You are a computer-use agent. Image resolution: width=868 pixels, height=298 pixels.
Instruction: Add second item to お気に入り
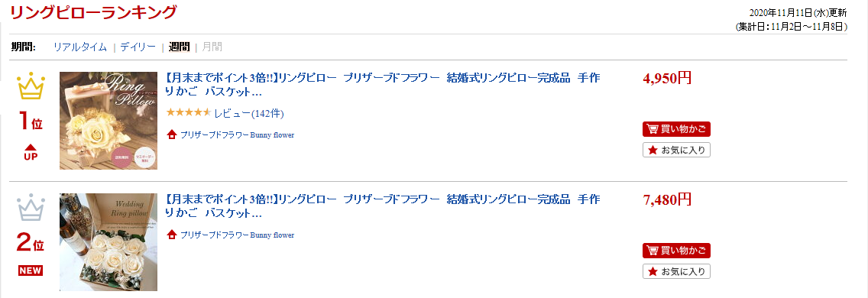pos(676,271)
